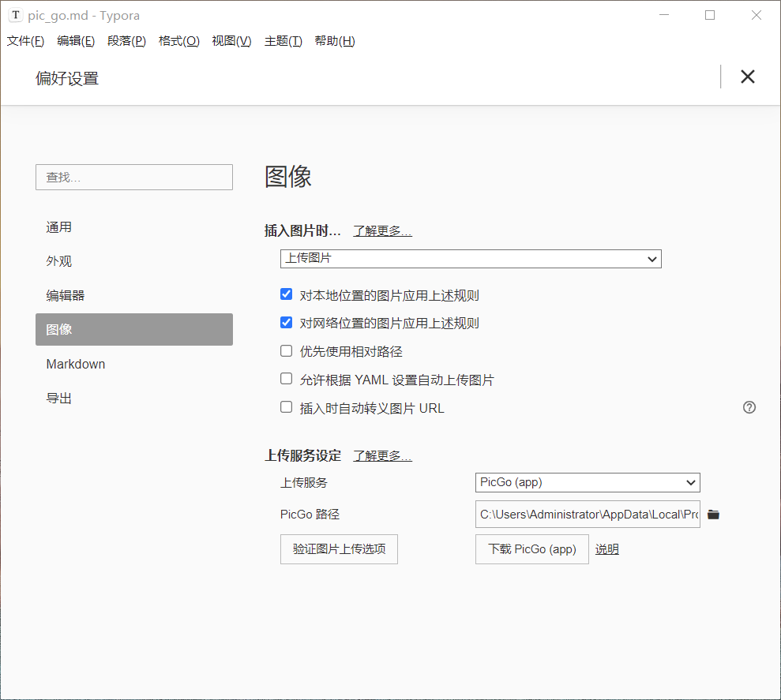Select the 通用 preferences category
The height and width of the screenshot is (700, 781).
(x=134, y=227)
